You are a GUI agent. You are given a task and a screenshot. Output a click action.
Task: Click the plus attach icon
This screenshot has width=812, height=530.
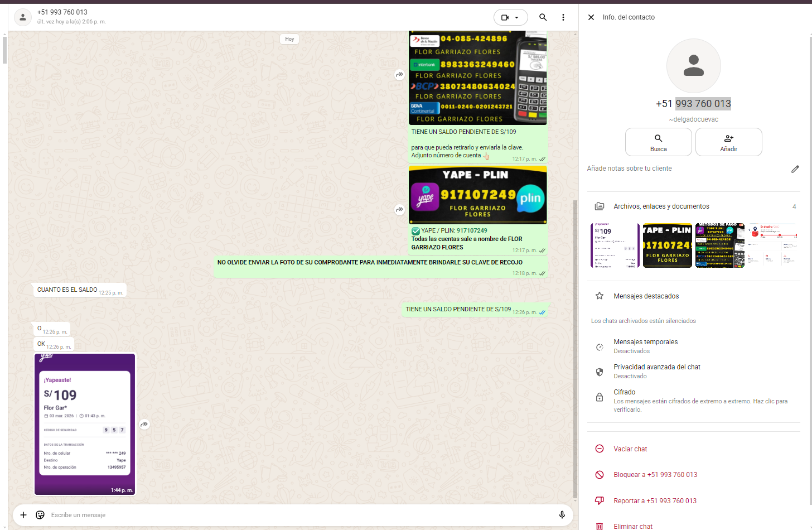pyautogui.click(x=23, y=515)
